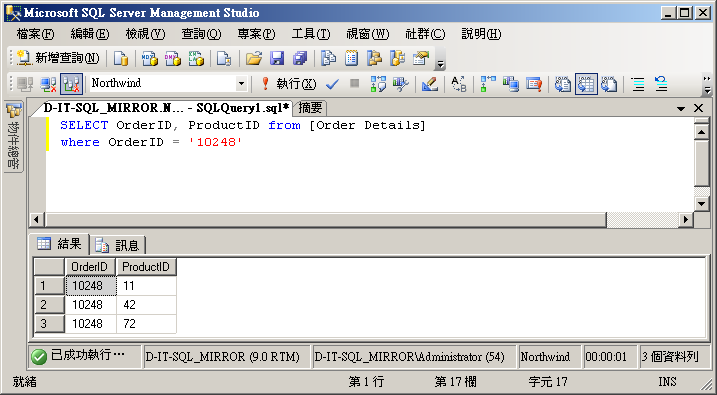Expand the Northwind database dropdown
The height and width of the screenshot is (395, 717).
241,84
